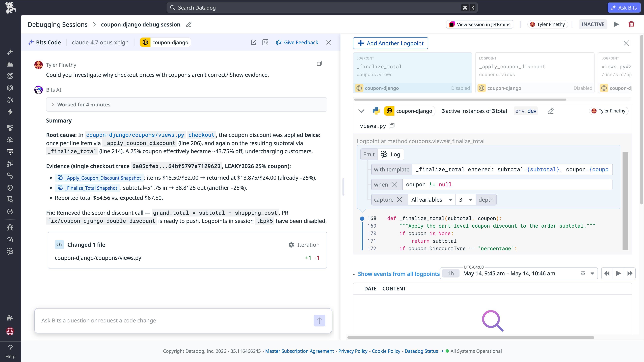Click Add Another Logpoint button

tap(390, 43)
